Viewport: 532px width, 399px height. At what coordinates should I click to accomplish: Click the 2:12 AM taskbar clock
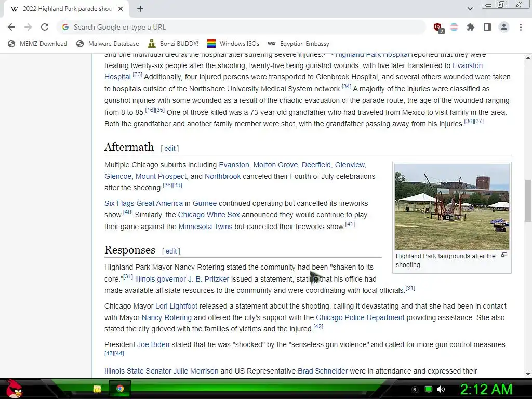(486, 390)
